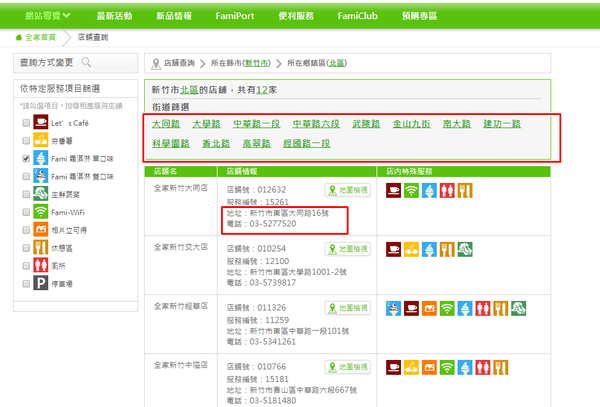Click the WiFi icon in 全家新竹大同店 row

pos(411,190)
